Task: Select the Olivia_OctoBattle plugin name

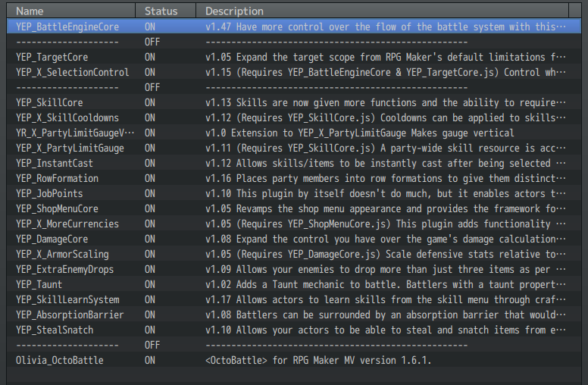Action: (x=60, y=360)
